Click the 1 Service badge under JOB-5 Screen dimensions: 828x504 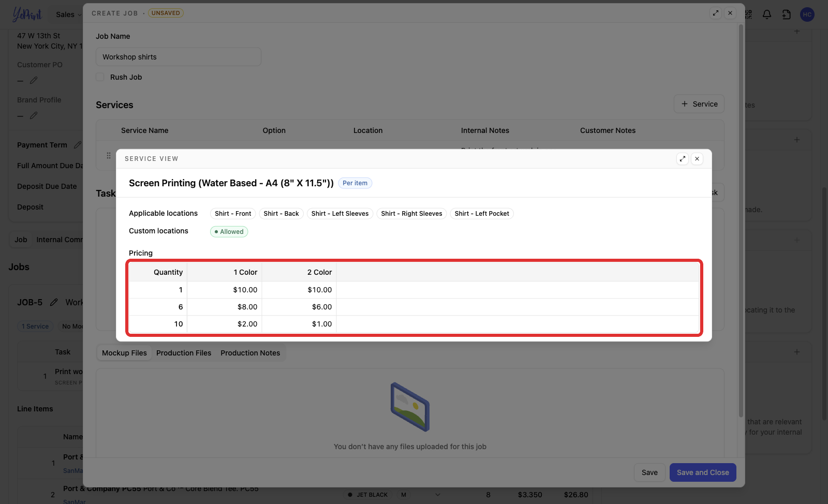(35, 327)
